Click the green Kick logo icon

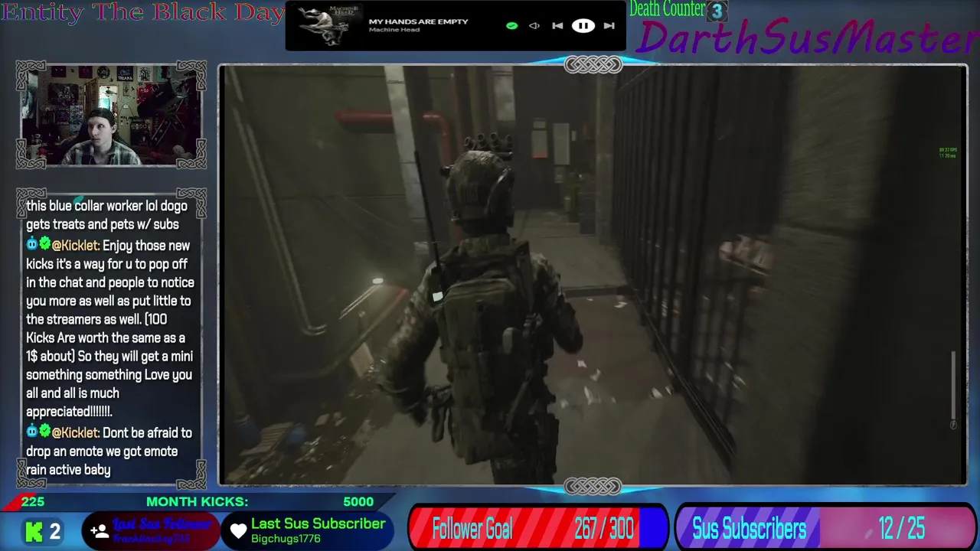click(x=34, y=531)
